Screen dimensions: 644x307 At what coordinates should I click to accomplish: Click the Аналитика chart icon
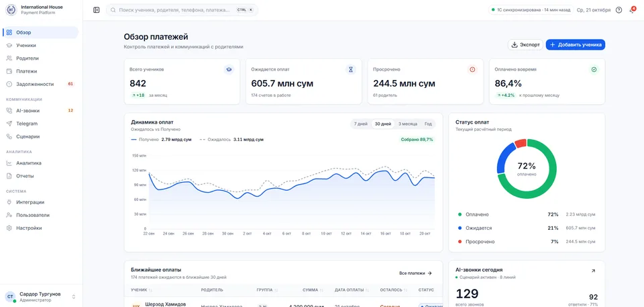click(9, 163)
